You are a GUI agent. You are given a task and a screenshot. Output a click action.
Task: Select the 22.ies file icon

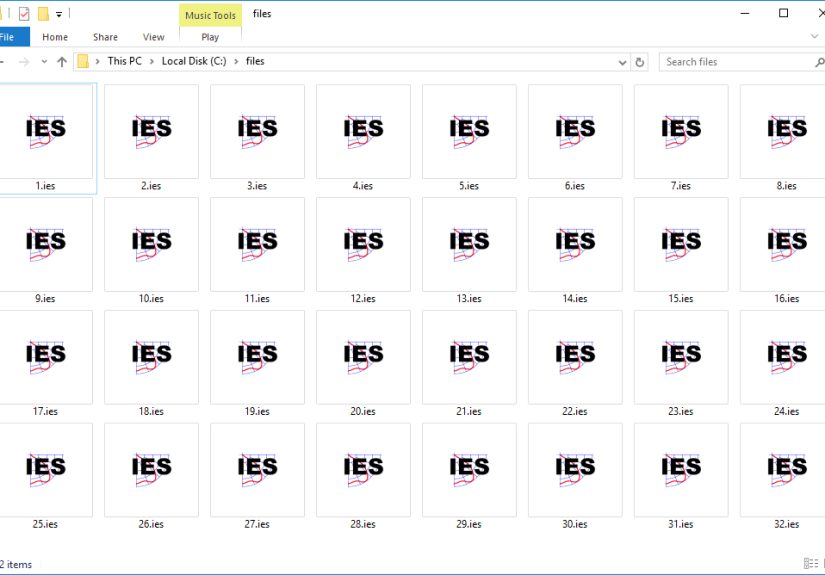pyautogui.click(x=576, y=357)
